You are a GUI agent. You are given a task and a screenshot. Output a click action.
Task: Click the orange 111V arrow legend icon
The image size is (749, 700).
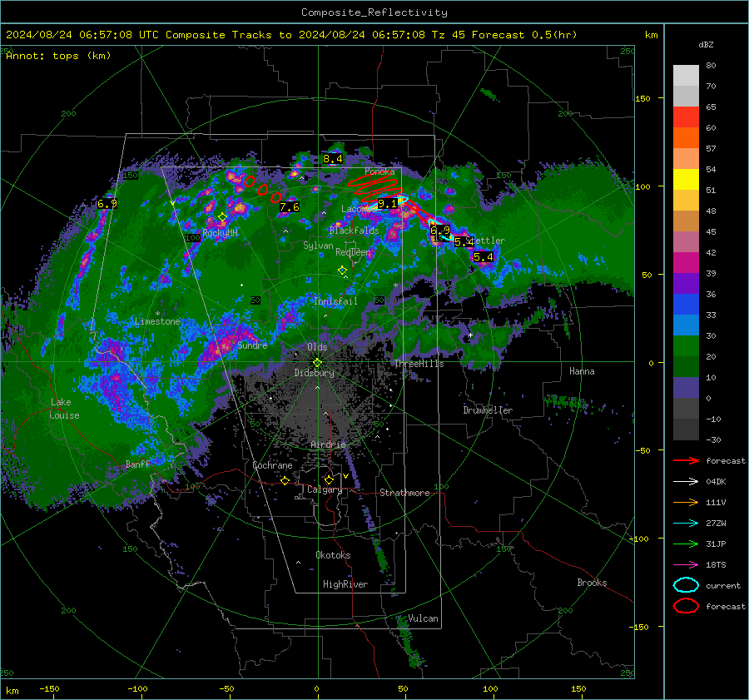686,502
